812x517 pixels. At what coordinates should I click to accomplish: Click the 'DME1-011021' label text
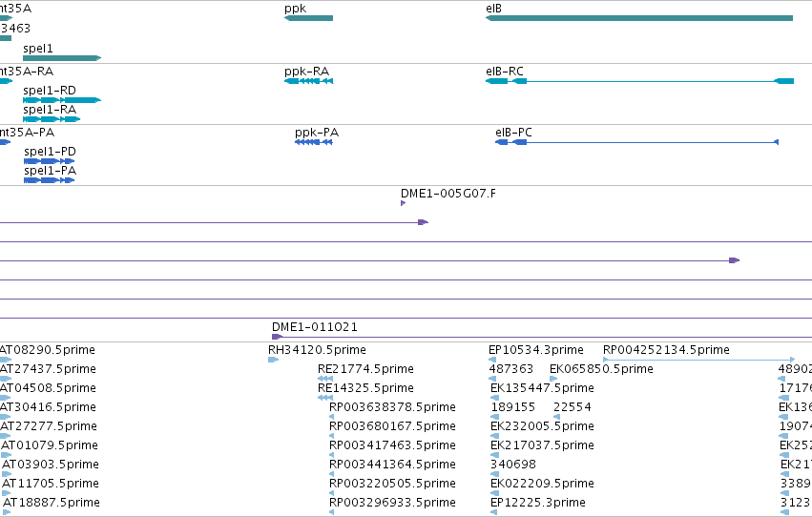coord(314,327)
